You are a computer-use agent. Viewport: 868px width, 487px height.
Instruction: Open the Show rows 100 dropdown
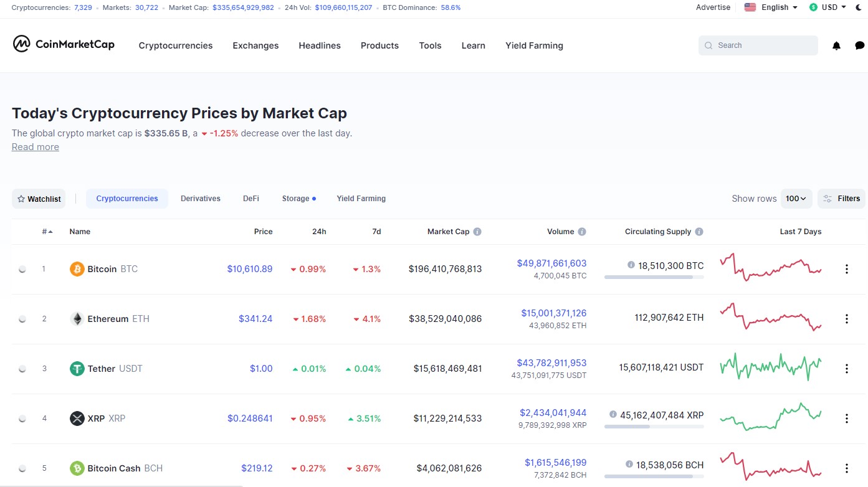796,199
